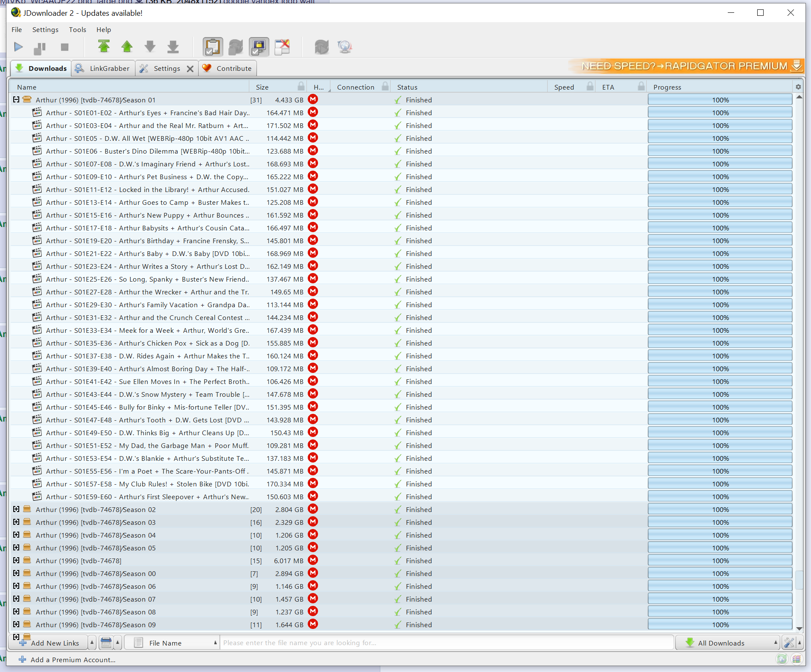Open the Tools menu
Viewport: 811px width, 672px height.
click(78, 29)
